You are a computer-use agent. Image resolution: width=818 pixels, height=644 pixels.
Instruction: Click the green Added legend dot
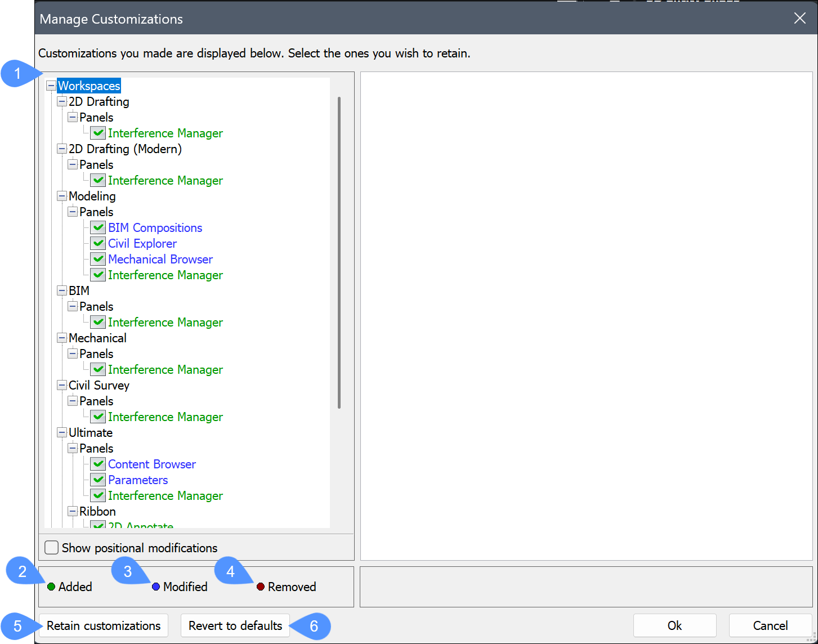click(51, 587)
